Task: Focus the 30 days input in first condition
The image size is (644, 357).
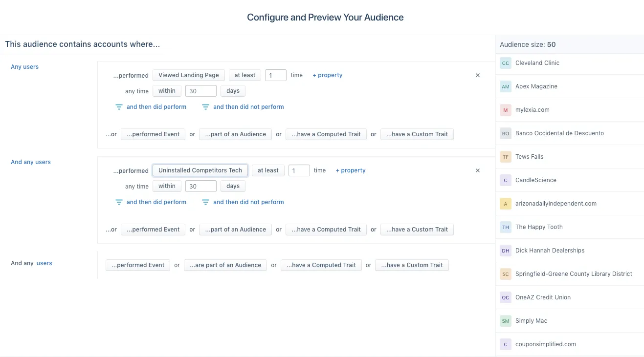Action: pos(200,91)
